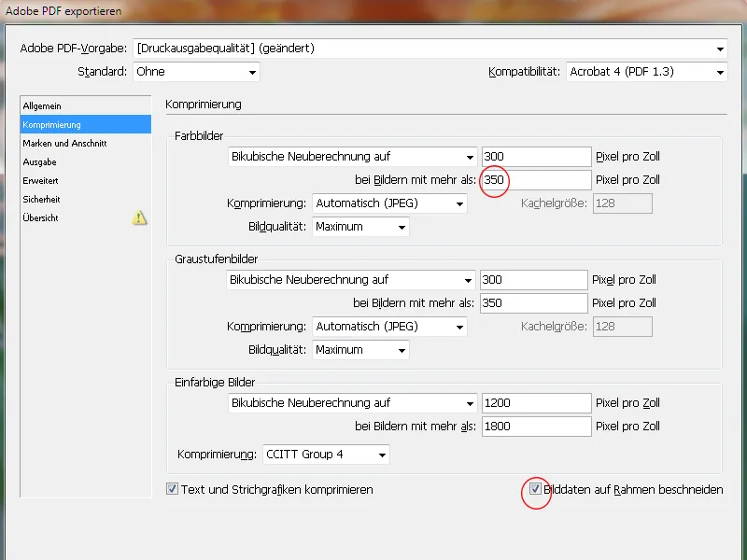This screenshot has width=747, height=560.
Task: Click the warning icon next to Übersicht
Action: coord(139,217)
